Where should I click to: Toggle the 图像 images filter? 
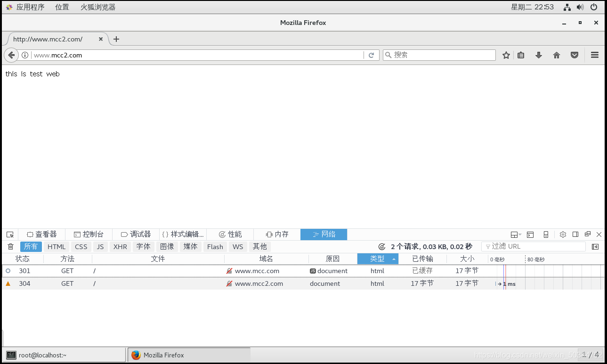pos(167,247)
